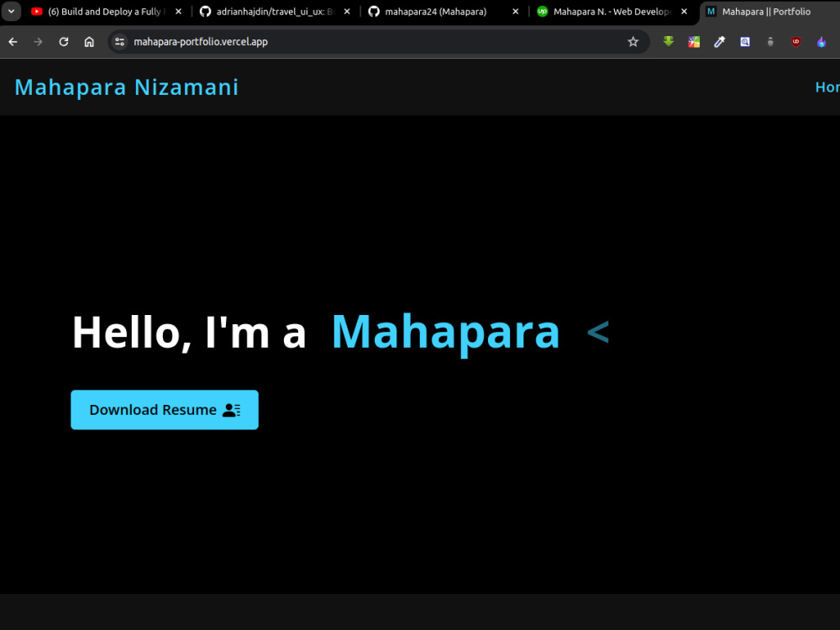This screenshot has width=840, height=630.
Task: Open the magnifier search extension icon
Action: [745, 41]
